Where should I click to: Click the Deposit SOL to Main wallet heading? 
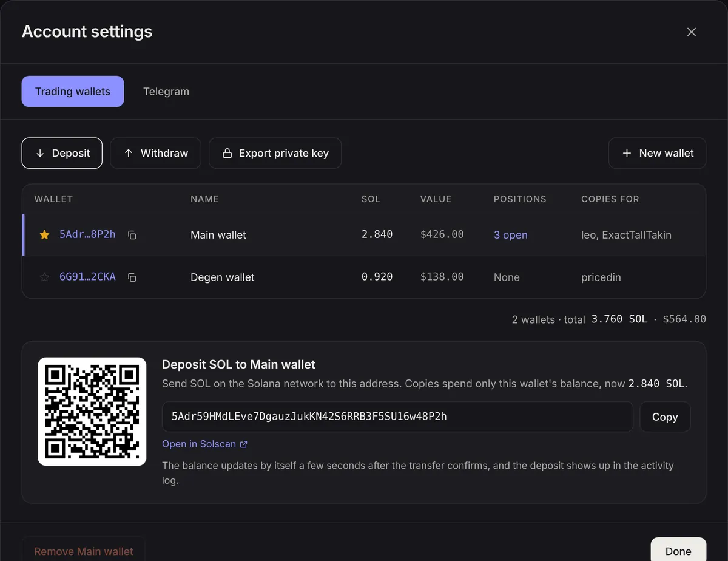click(x=238, y=364)
